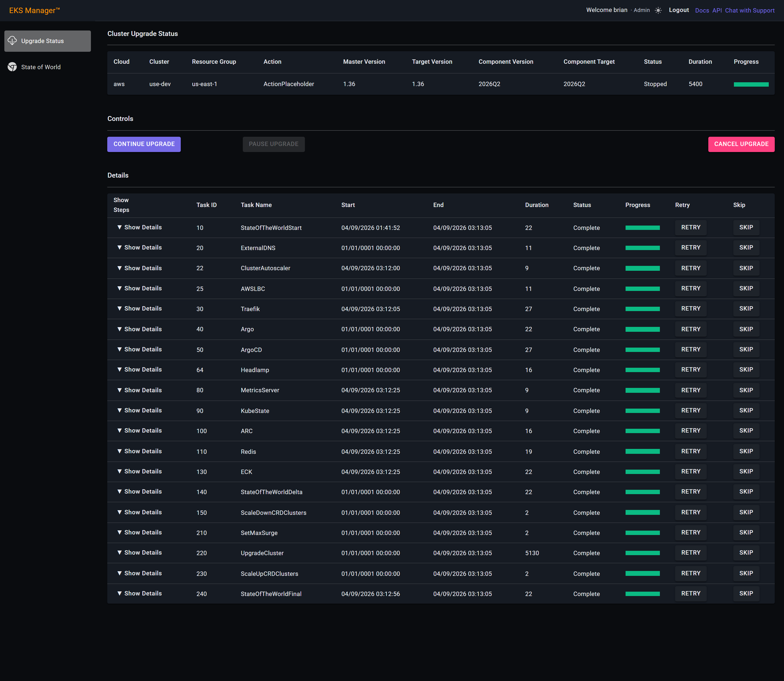Click the 5400 cluster duration value
Image resolution: width=784 pixels, height=681 pixels.
(x=695, y=84)
